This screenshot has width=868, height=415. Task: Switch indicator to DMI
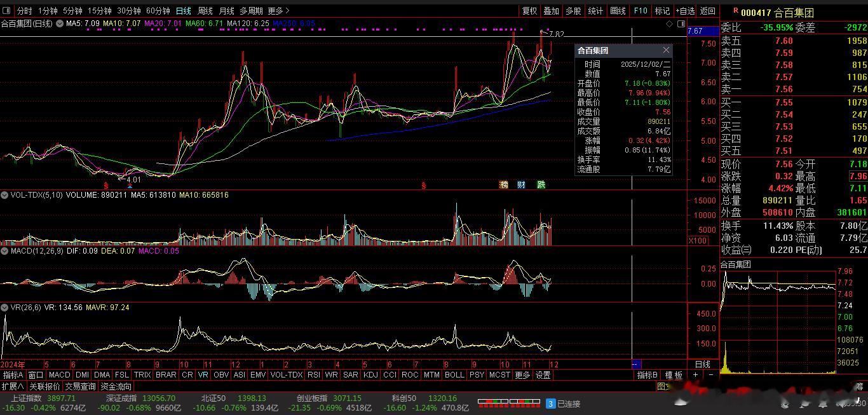82,375
